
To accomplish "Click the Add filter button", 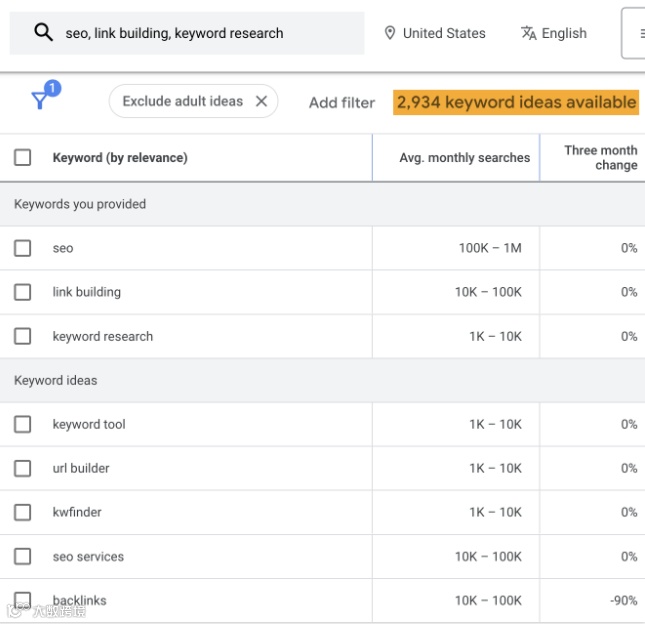I will click(x=342, y=102).
